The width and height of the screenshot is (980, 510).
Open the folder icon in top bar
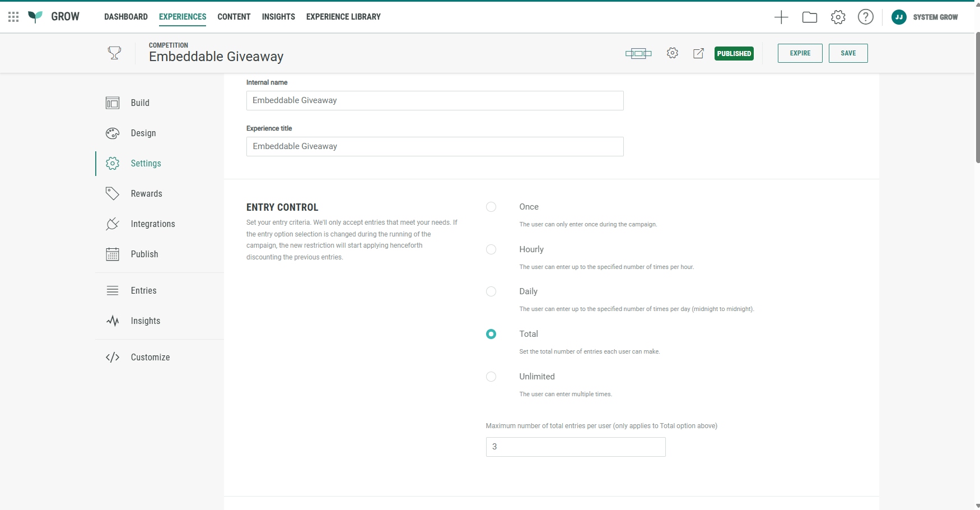coord(809,17)
